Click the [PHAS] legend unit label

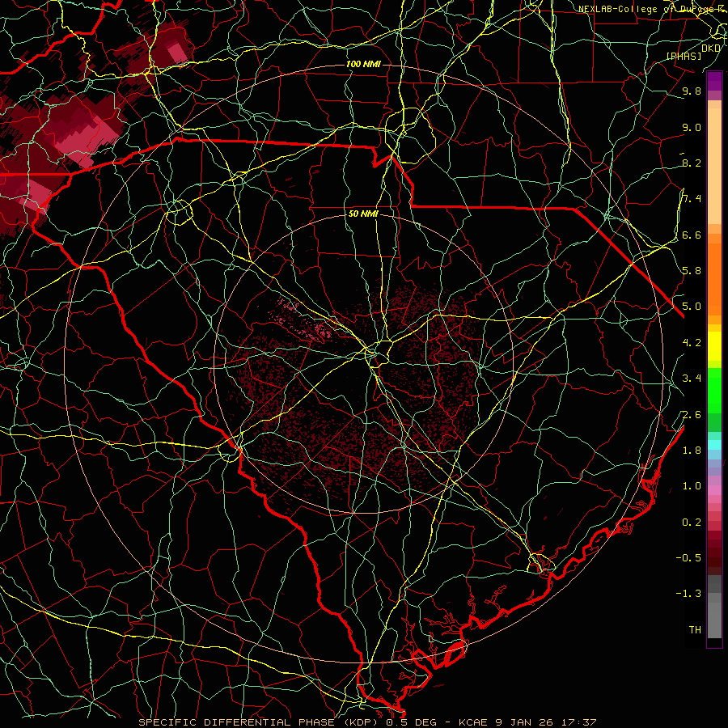[x=684, y=57]
